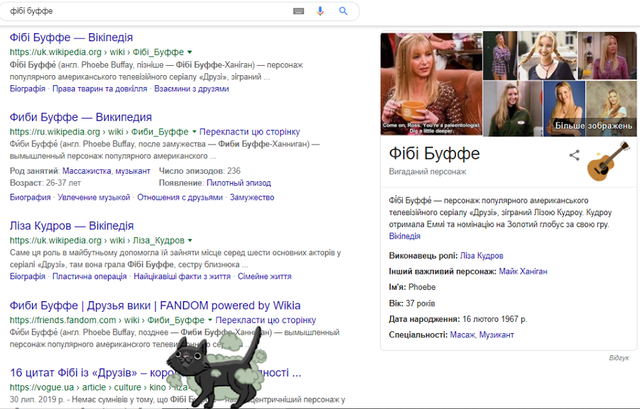The height and width of the screenshot is (409, 640).
Task: Open dropdown arrow beside Ліза_Кудров URL
Action: (189, 242)
